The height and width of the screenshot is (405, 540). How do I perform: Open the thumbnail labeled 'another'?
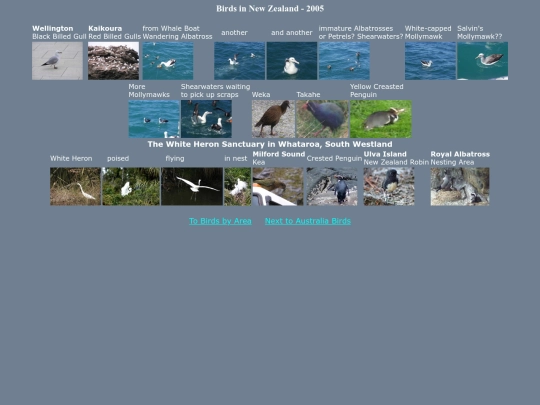pos(240,61)
